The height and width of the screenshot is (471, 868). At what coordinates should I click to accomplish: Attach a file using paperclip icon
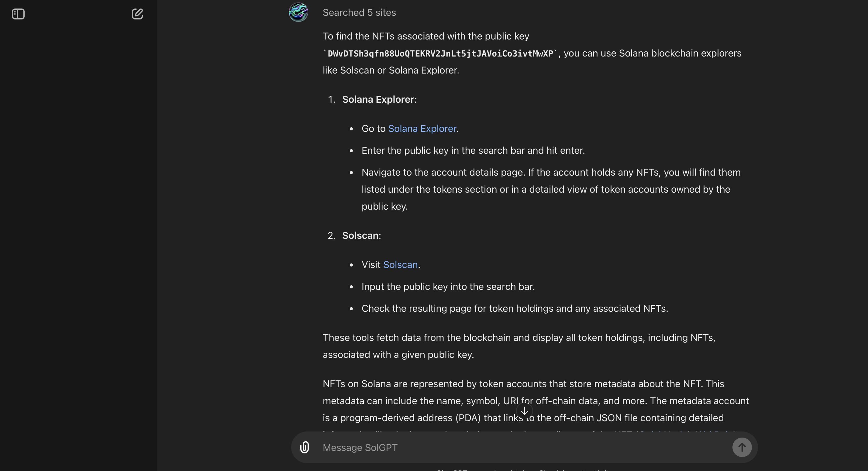305,447
